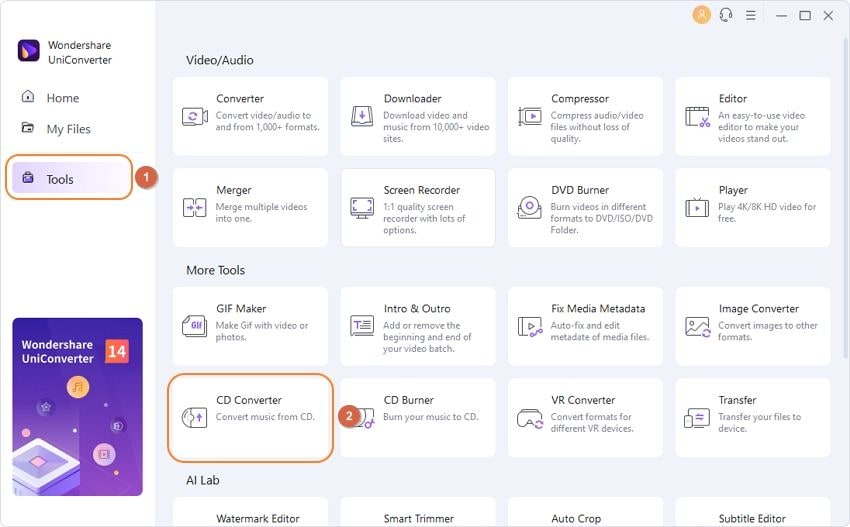850x527 pixels.
Task: Click the Home house icon
Action: point(28,97)
